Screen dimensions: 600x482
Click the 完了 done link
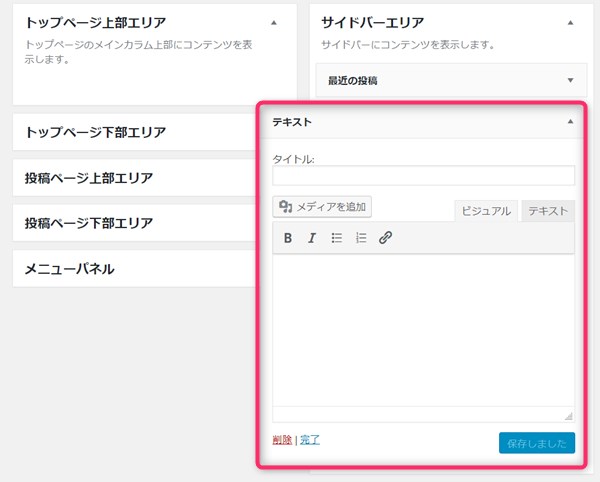pyautogui.click(x=310, y=440)
